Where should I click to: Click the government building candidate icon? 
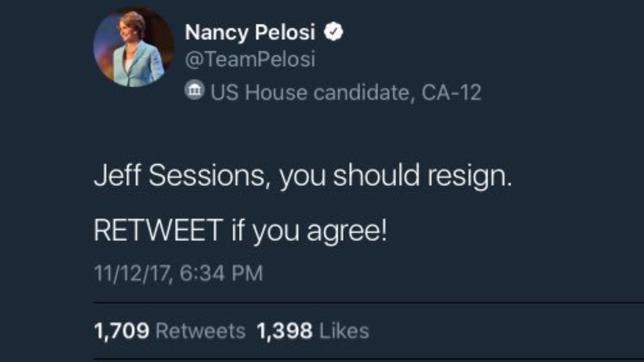pyautogui.click(x=193, y=92)
